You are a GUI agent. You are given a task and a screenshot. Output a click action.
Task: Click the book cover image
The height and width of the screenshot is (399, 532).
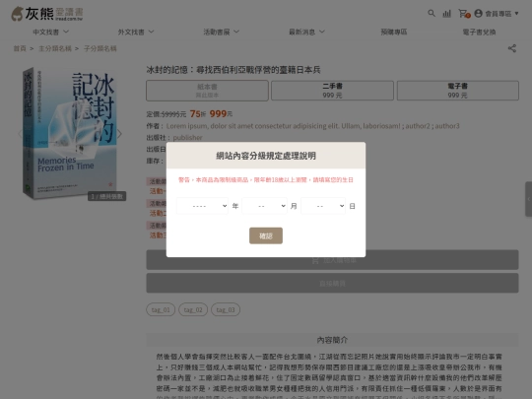coord(70,133)
